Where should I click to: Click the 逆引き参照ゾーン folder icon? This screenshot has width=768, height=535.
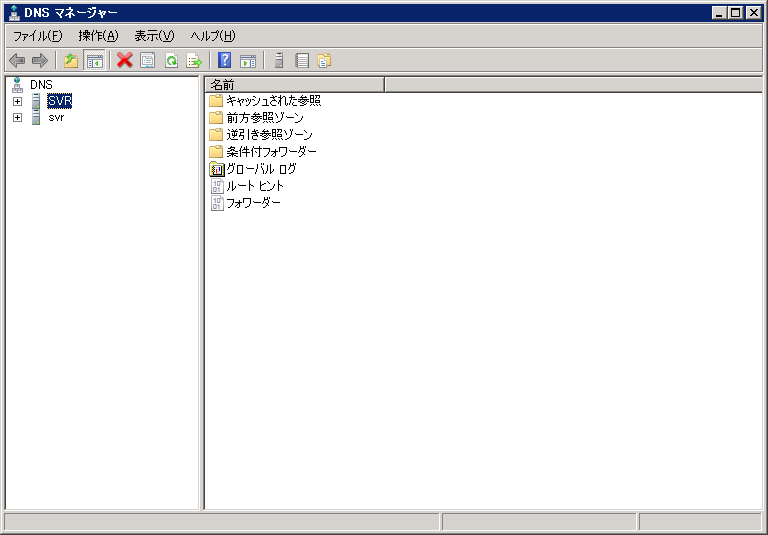pos(216,135)
